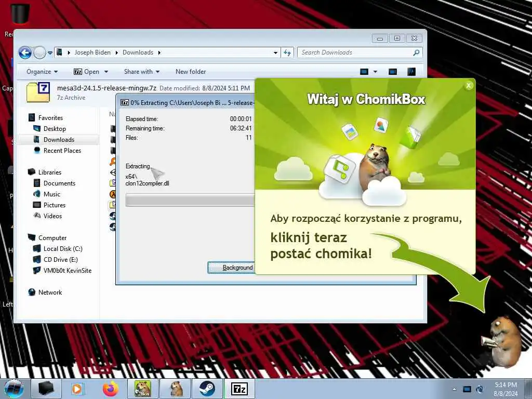532x399 pixels.
Task: Expand arrow after Downloads breadcrumb
Action: click(159, 52)
